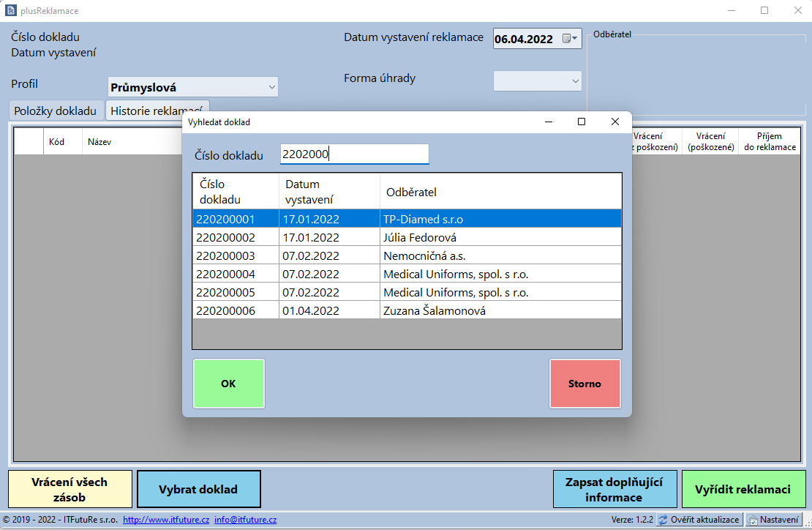
Task: Open http://www.itfuture.cz link
Action: 166,520
